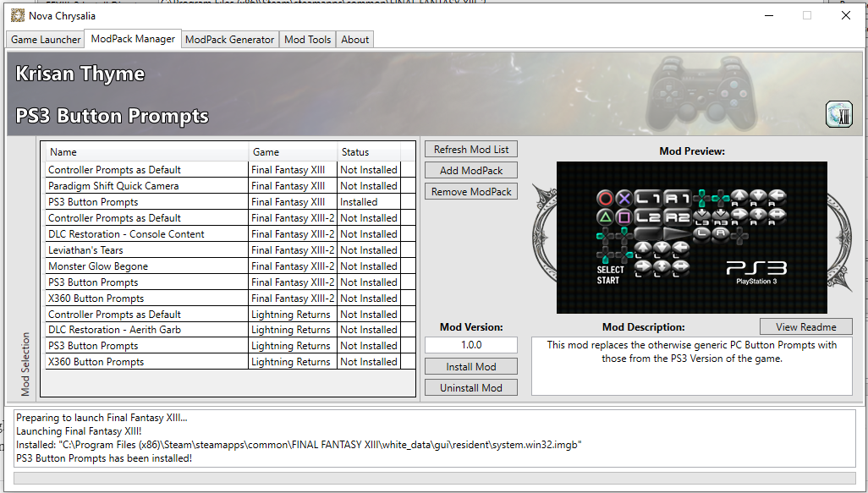The width and height of the screenshot is (868, 493).
Task: Click the log line 'Launching Final Fantasy XIII!'
Action: tap(80, 431)
